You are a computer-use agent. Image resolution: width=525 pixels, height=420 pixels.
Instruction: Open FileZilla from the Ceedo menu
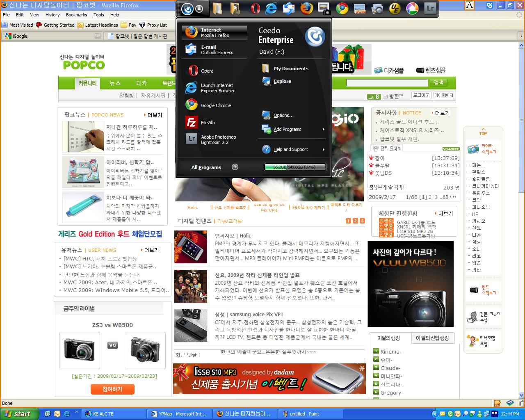[208, 123]
